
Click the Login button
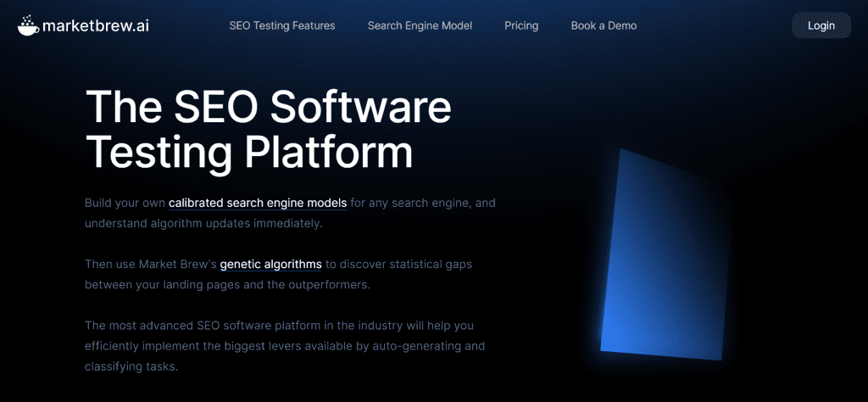pos(821,25)
